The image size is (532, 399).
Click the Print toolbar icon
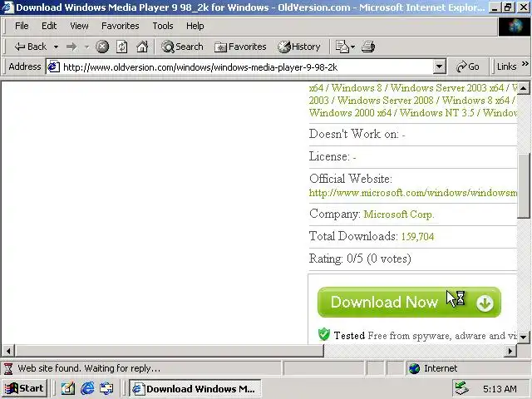368,47
